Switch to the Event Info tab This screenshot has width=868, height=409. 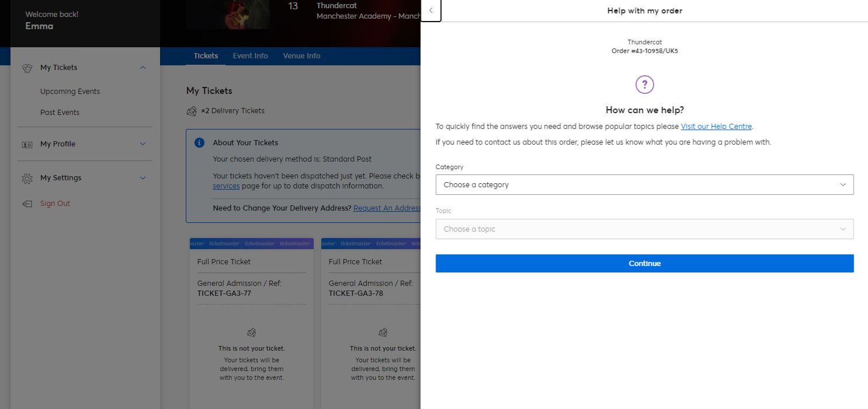250,56
